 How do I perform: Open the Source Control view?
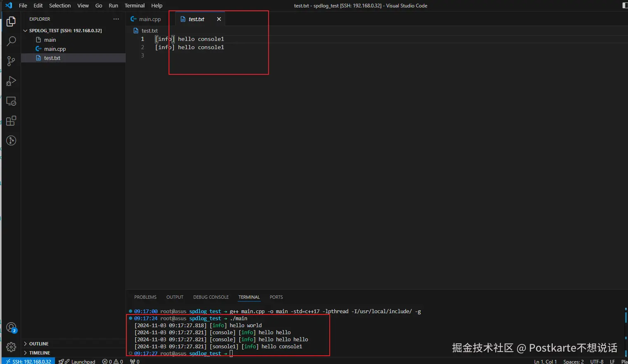tap(11, 61)
